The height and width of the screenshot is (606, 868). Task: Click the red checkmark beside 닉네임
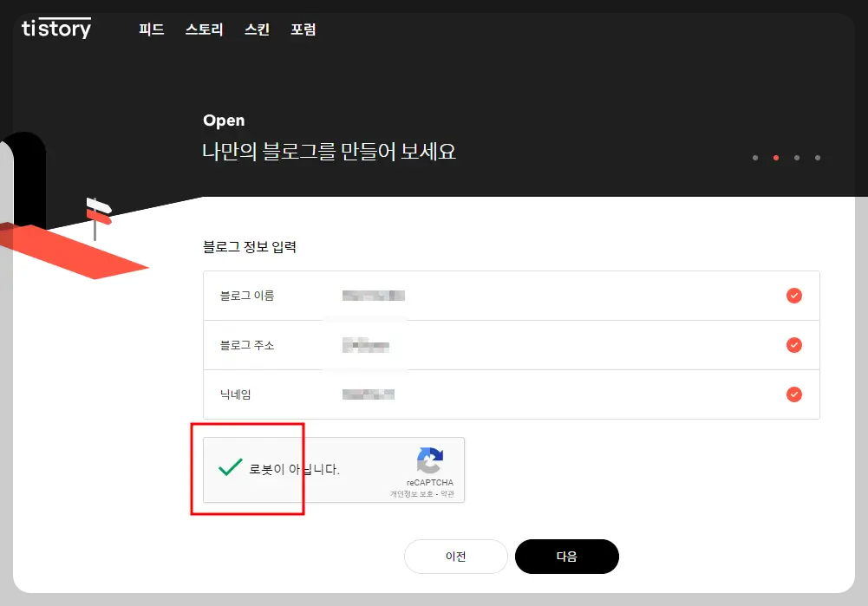click(793, 394)
